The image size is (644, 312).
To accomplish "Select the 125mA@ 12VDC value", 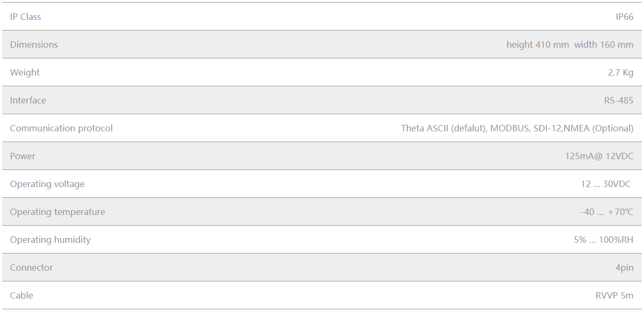I will coord(599,156).
